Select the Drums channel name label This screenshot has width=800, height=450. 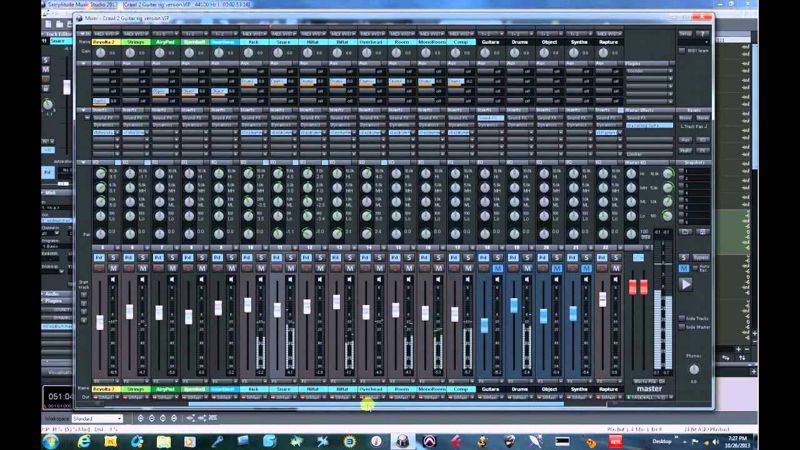520,42
